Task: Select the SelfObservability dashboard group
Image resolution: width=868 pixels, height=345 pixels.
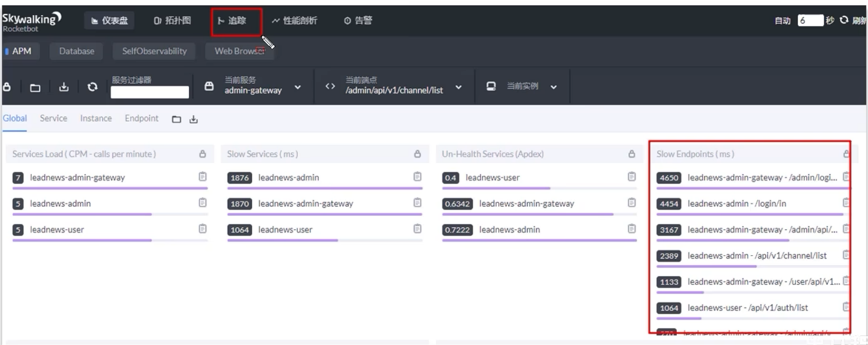Action: 154,51
